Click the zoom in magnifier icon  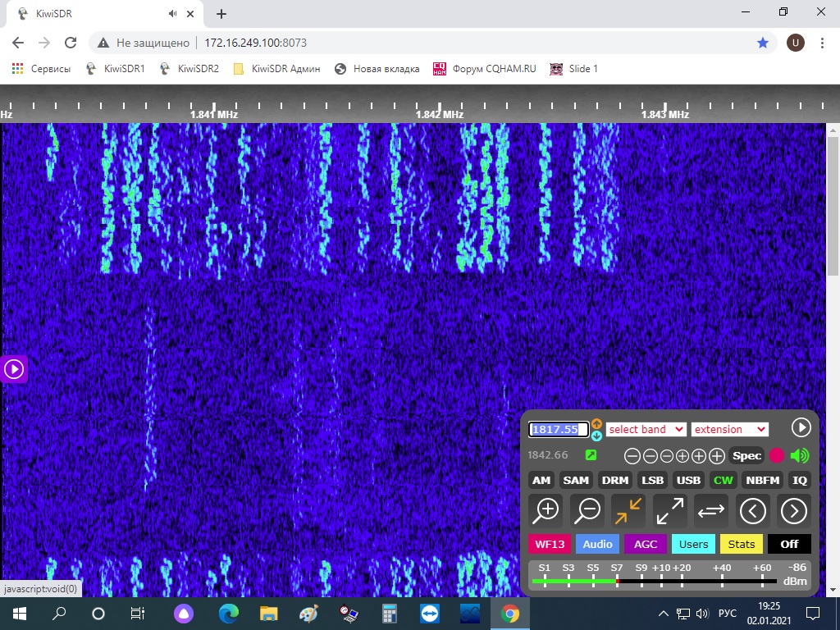point(546,510)
